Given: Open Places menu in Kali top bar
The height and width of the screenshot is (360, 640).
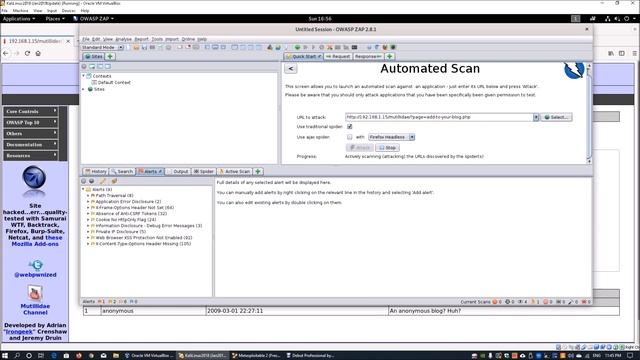Looking at the screenshot, I should click(x=54, y=19).
